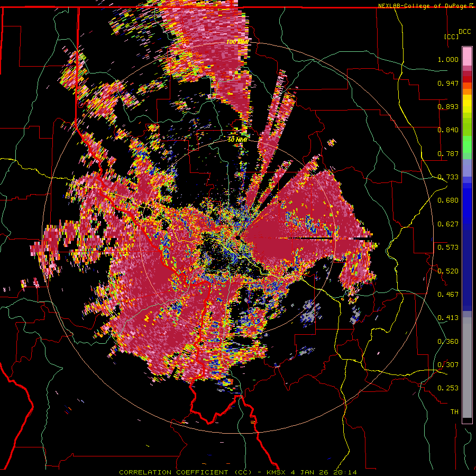The image size is (476, 476).
Task: Click the 50 NMI range ring label
Action: pos(237,140)
